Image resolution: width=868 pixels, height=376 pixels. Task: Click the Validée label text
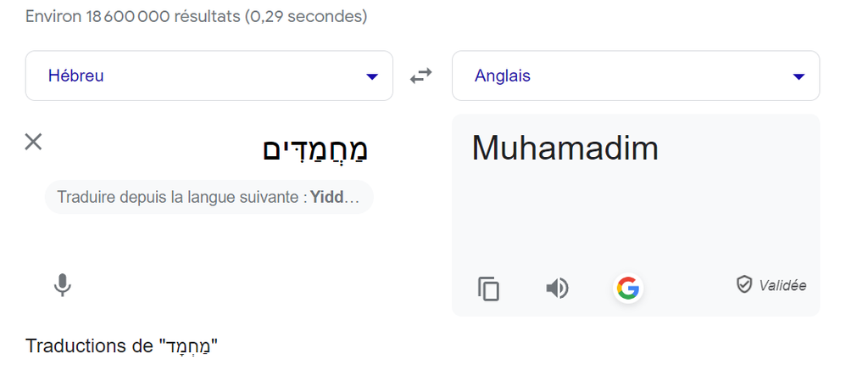coord(782,285)
